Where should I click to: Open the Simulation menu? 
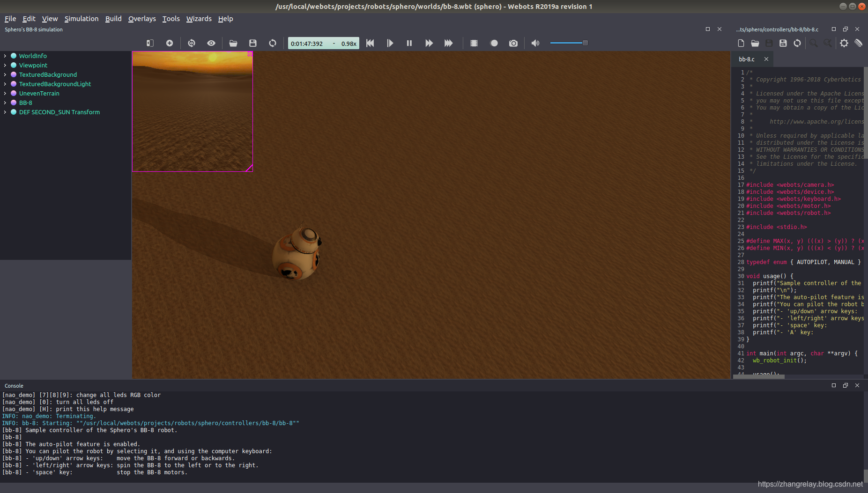tap(82, 19)
